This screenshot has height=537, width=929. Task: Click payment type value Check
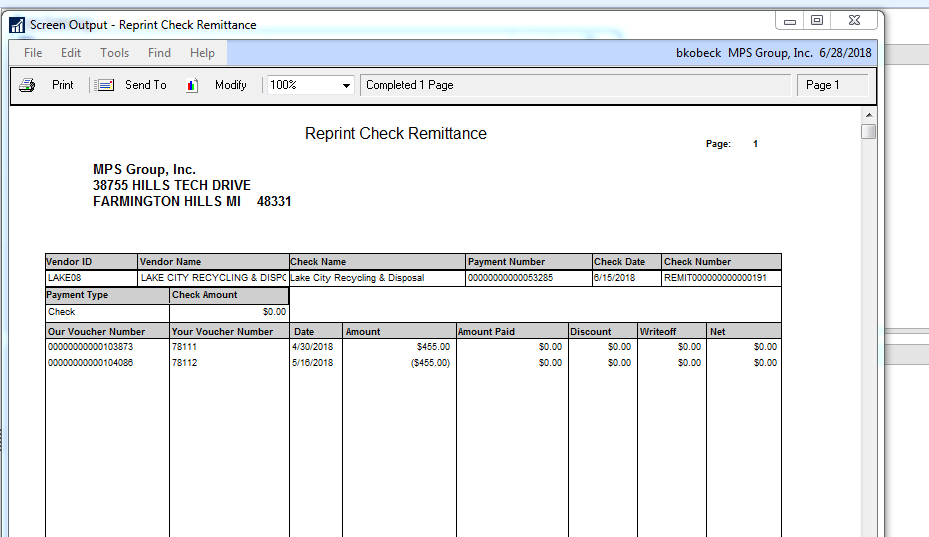(62, 312)
